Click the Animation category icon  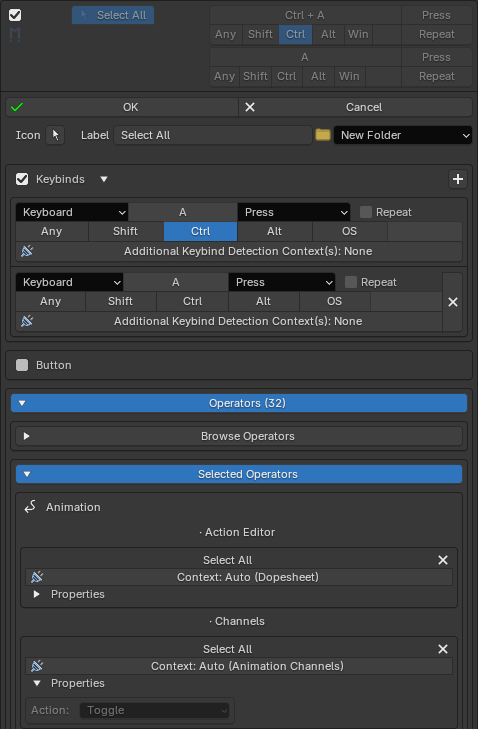coord(30,507)
